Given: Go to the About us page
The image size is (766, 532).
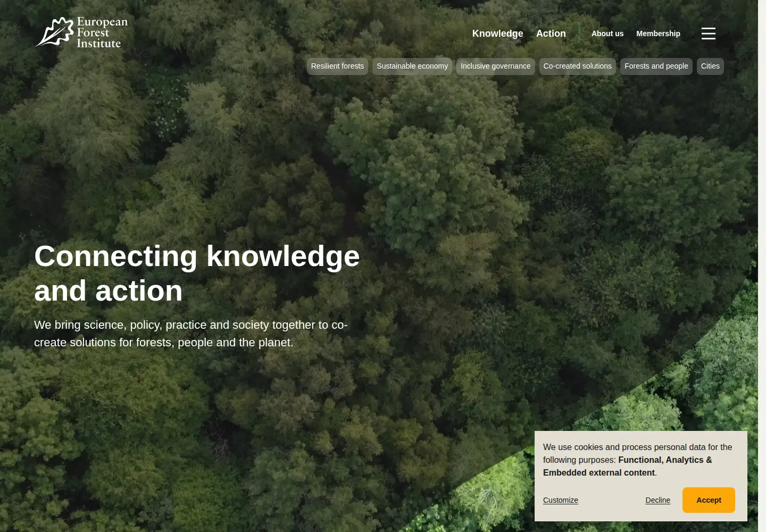Looking at the screenshot, I should click(x=607, y=34).
